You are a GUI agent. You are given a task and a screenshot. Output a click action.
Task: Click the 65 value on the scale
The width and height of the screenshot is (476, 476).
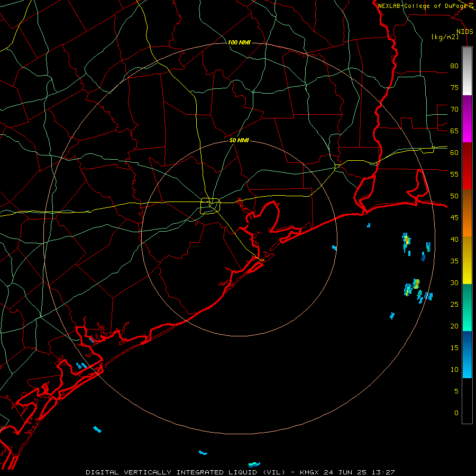pyautogui.click(x=454, y=131)
